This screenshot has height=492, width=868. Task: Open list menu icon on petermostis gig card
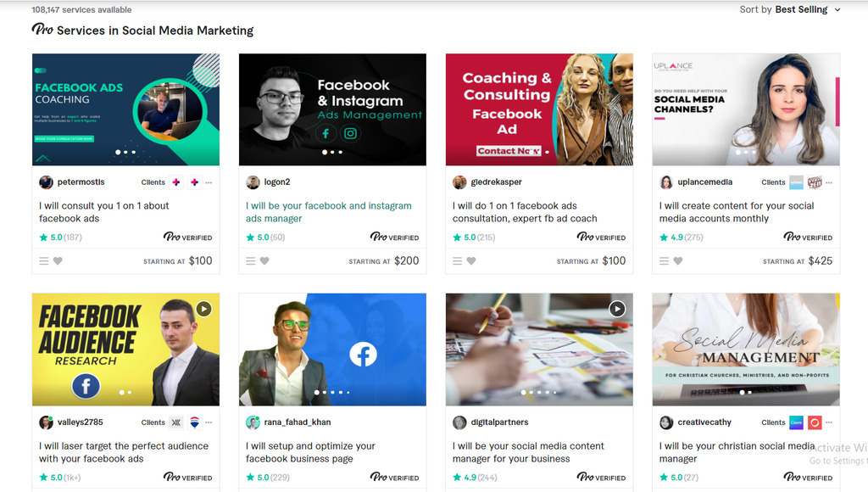tap(44, 261)
